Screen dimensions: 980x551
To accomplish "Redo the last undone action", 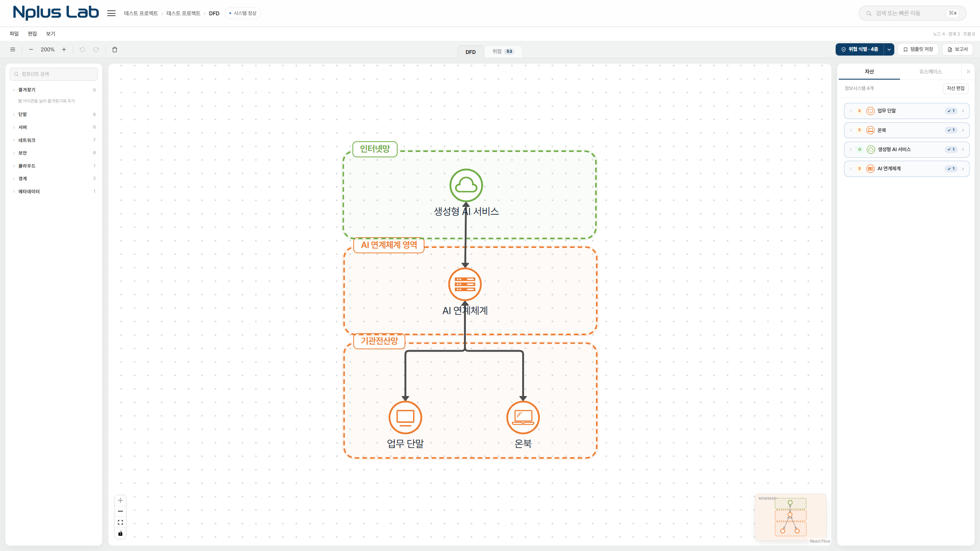I will click(x=96, y=49).
